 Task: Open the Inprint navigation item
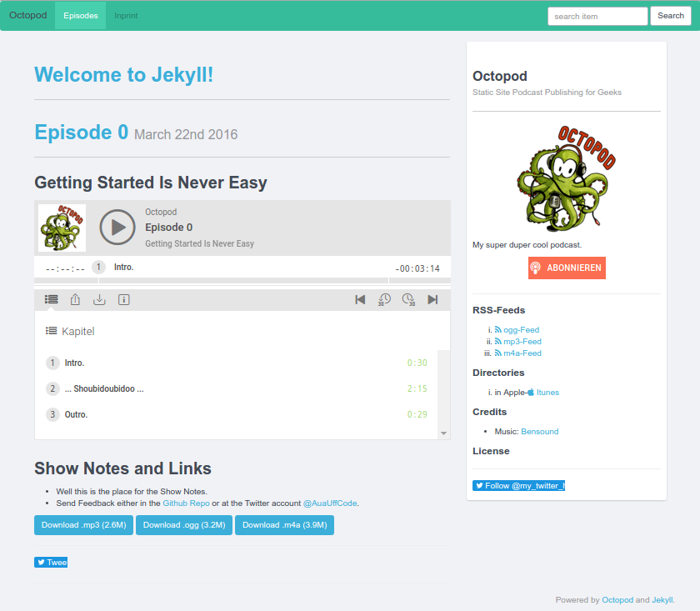[126, 16]
